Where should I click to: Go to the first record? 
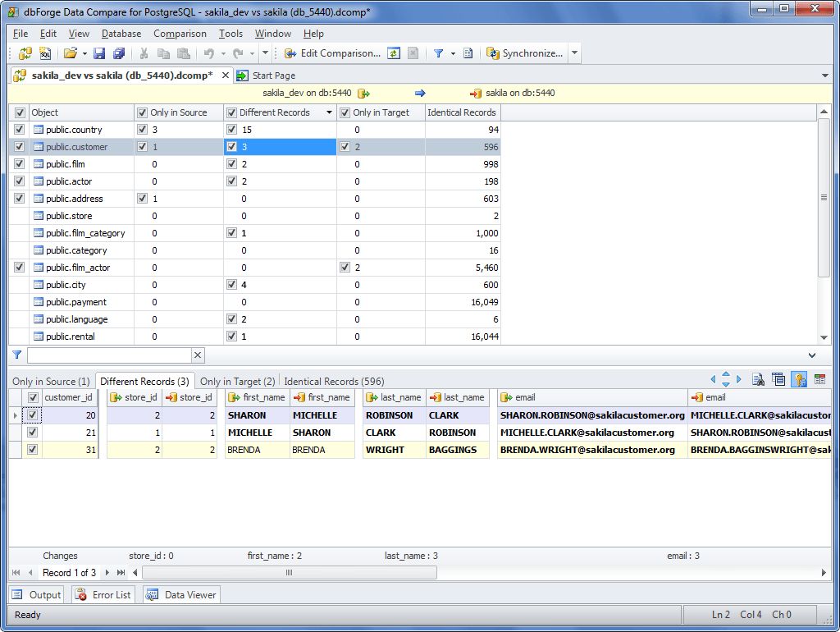point(16,573)
